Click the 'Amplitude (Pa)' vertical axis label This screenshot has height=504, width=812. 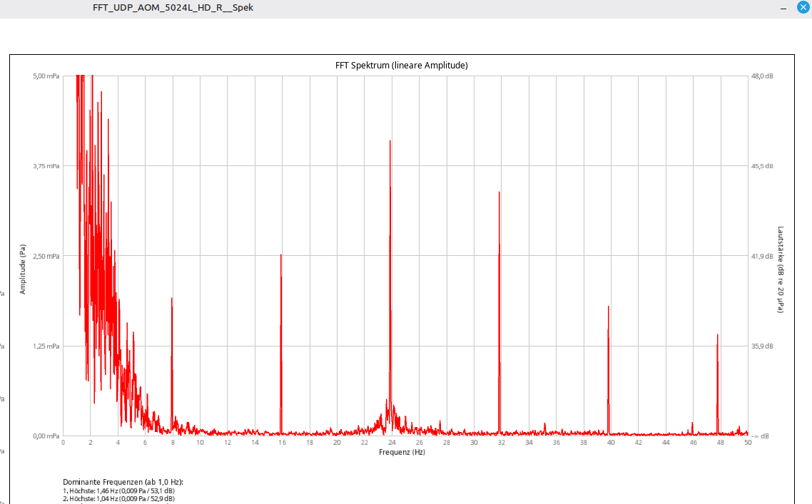pos(23,269)
